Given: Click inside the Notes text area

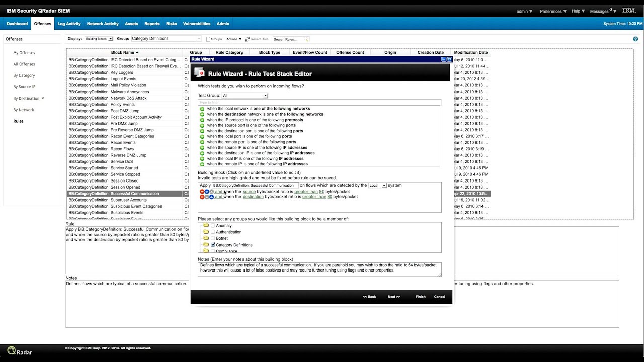Looking at the screenshot, I should [319, 269].
